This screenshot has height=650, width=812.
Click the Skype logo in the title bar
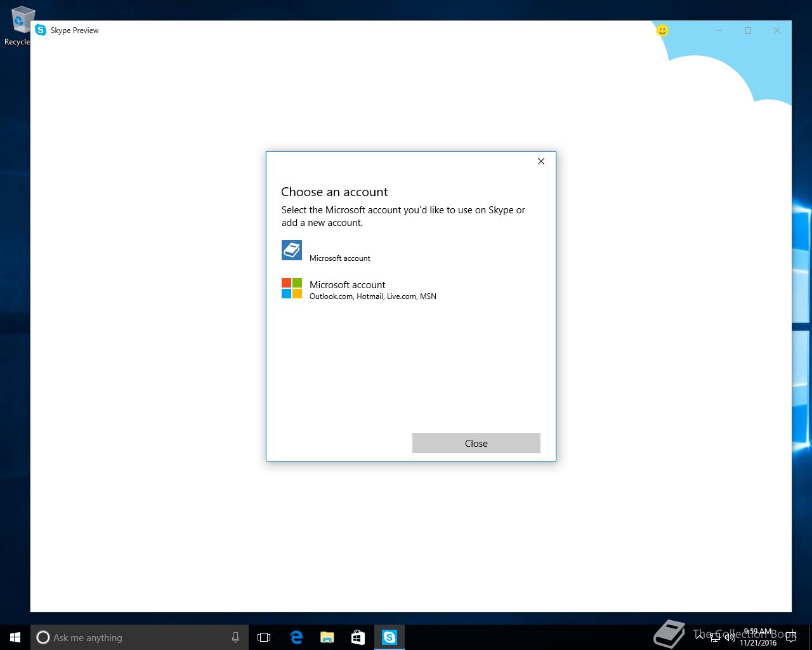[x=41, y=30]
